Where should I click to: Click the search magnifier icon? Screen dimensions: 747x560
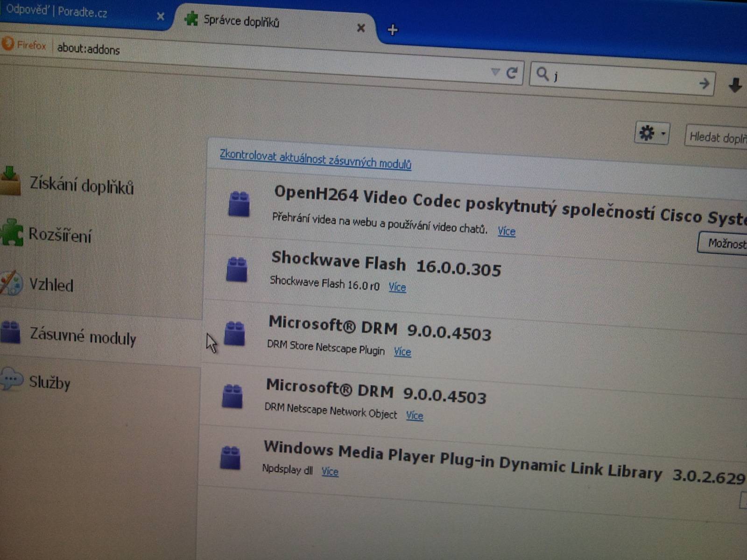[542, 73]
